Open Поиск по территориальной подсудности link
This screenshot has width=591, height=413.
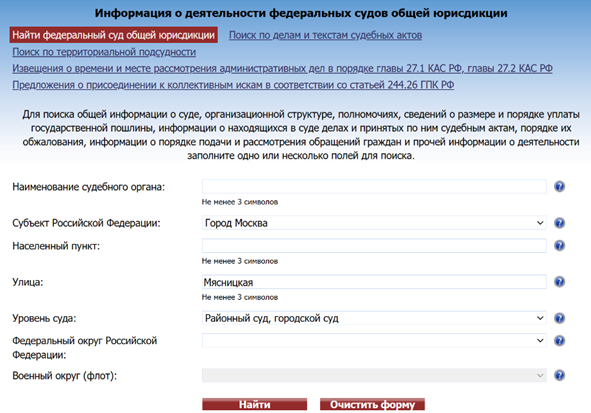(x=104, y=52)
